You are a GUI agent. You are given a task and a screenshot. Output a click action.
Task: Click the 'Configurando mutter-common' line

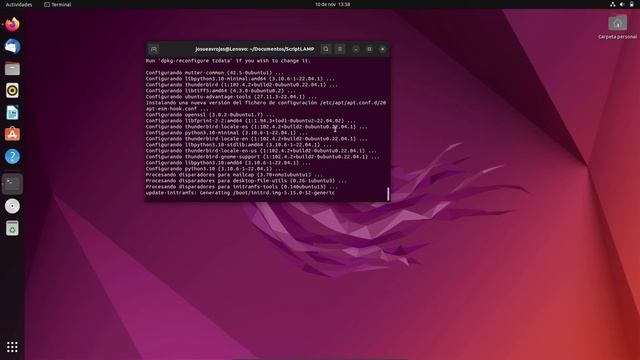point(215,73)
